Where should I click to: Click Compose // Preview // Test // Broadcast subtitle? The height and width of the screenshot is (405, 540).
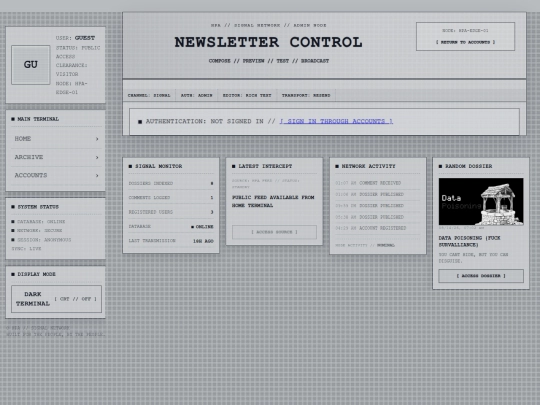pos(269,61)
